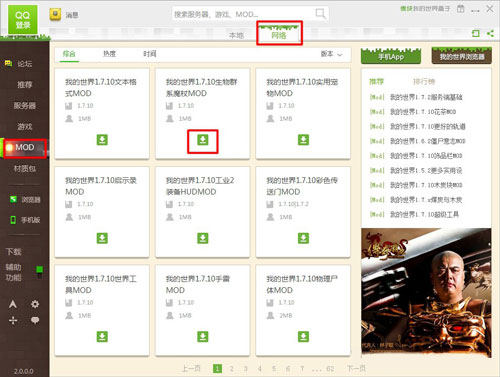Open 我的世界1.6.2僵尸意志MOD link
This screenshot has height=377, width=500.
428,141
